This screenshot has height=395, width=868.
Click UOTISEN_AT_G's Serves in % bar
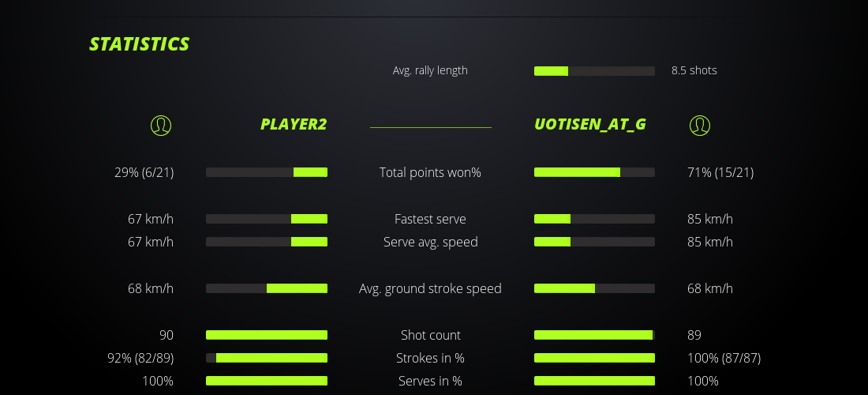click(594, 381)
